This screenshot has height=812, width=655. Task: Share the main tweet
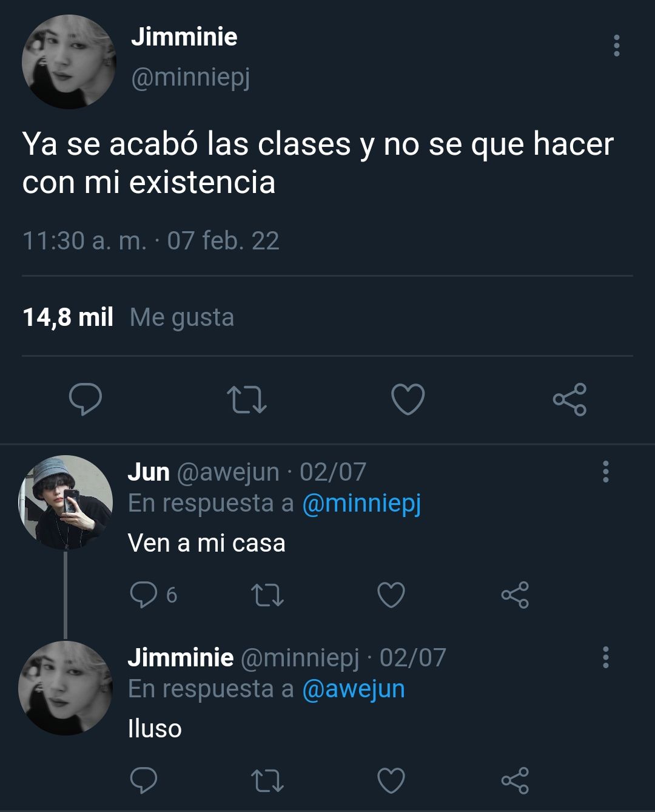coord(569,399)
